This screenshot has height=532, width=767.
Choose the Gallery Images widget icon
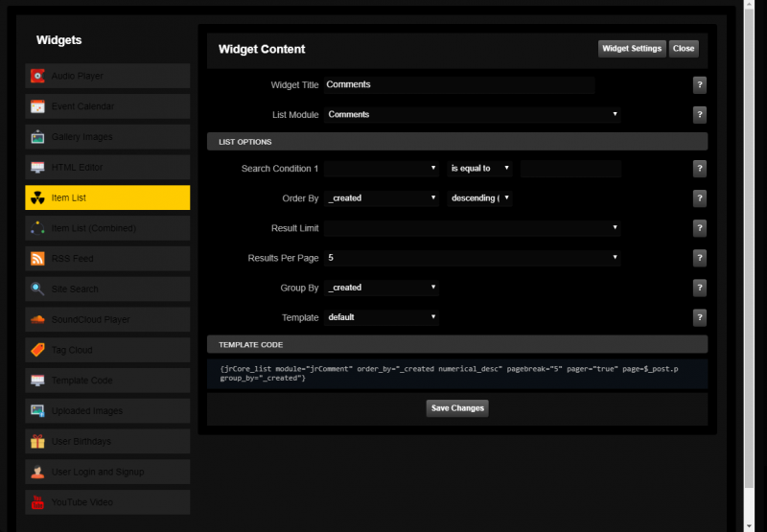[x=37, y=137]
